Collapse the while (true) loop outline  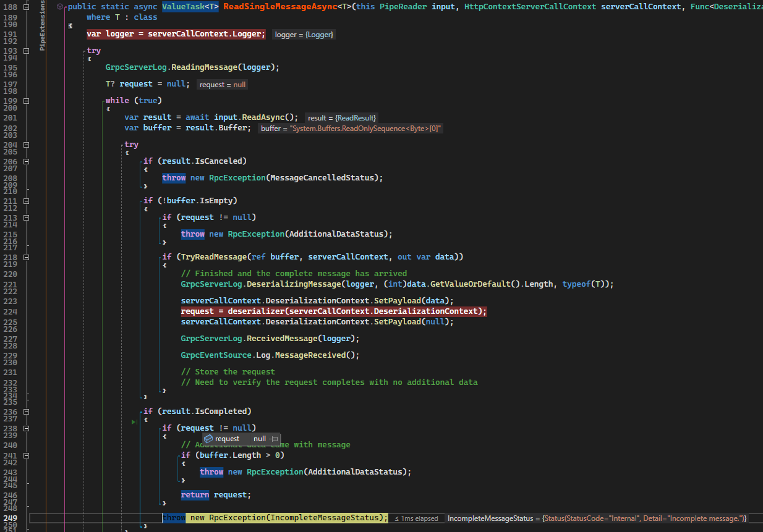click(x=25, y=99)
